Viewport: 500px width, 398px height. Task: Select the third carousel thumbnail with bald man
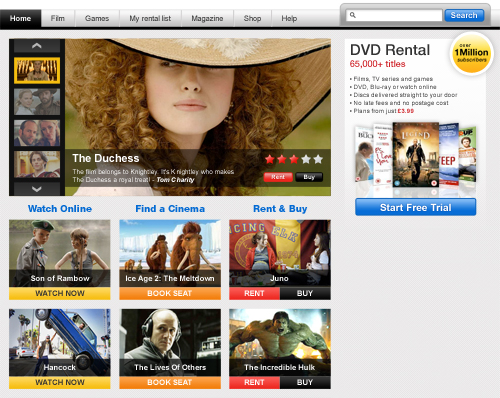[37, 133]
